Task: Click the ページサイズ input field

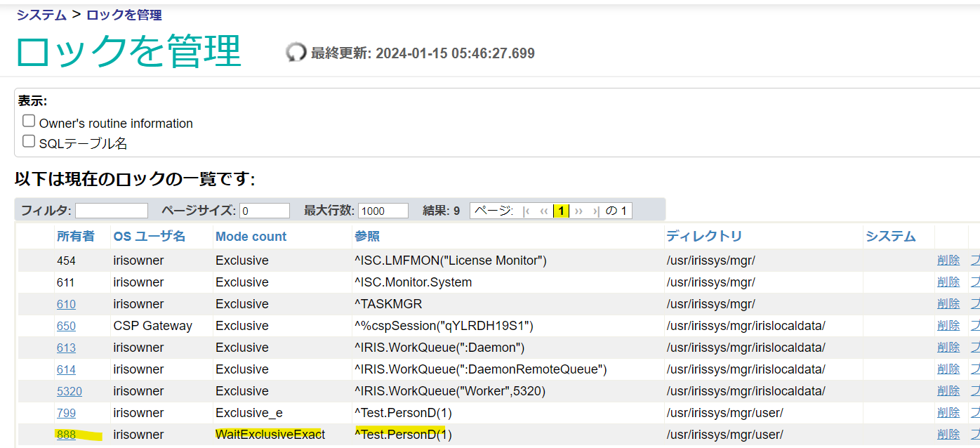Action: (x=265, y=211)
